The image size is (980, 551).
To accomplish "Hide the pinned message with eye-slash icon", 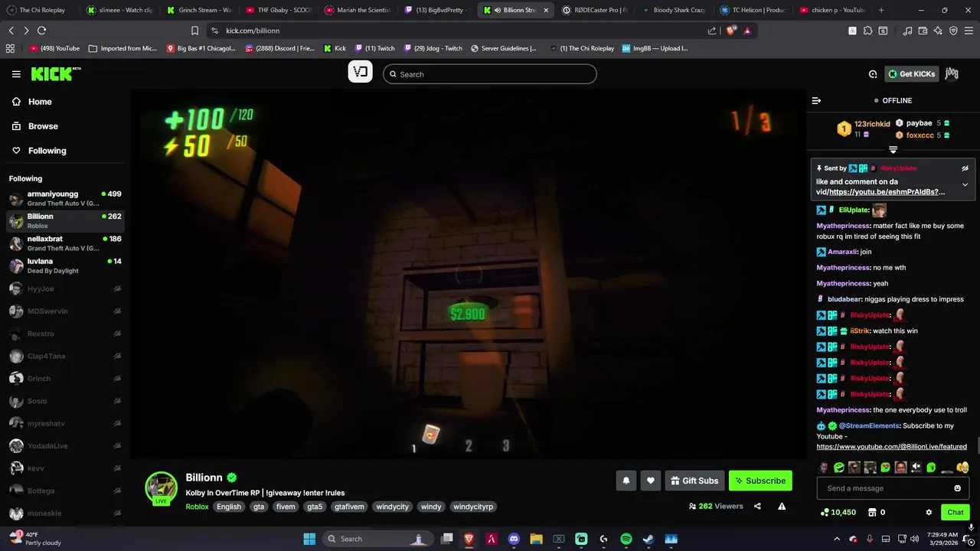I will [x=965, y=168].
